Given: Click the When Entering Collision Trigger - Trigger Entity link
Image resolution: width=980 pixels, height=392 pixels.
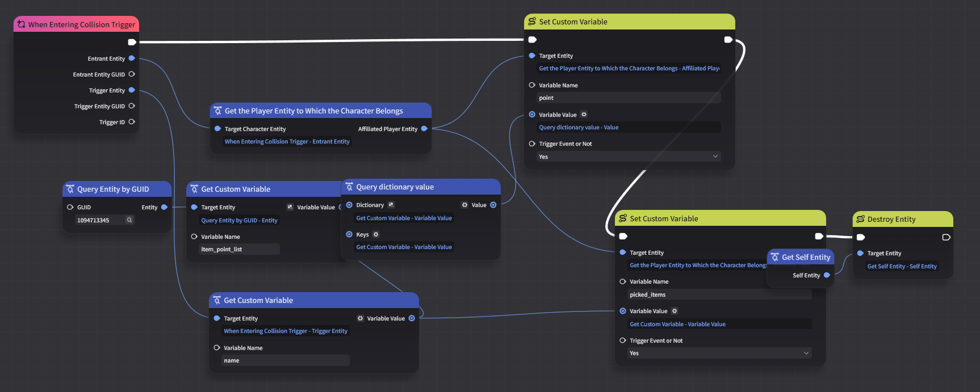Looking at the screenshot, I should tap(286, 331).
